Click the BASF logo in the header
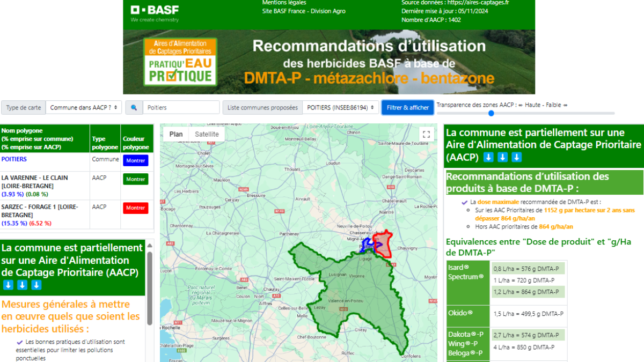This screenshot has height=362, width=644. pyautogui.click(x=155, y=13)
